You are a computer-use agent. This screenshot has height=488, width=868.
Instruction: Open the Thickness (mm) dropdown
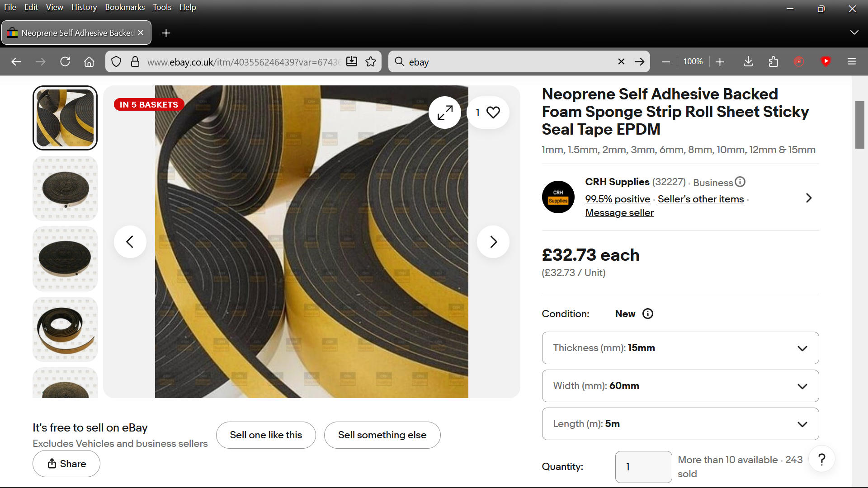coord(680,348)
